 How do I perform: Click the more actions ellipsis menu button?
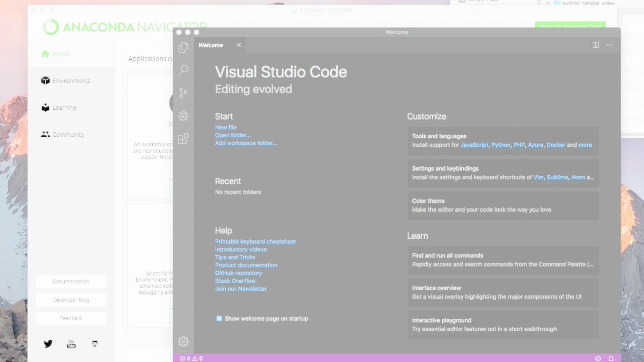609,44
